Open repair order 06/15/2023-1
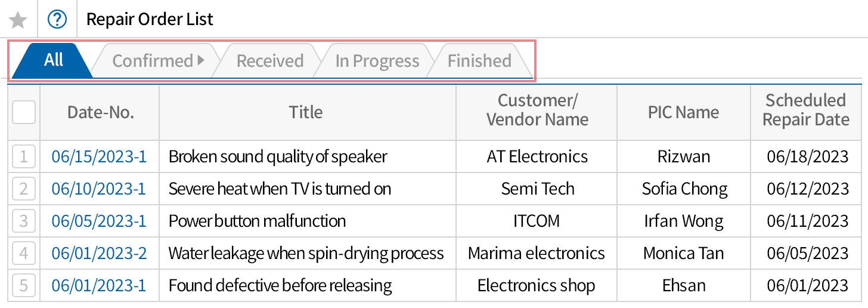 point(99,157)
